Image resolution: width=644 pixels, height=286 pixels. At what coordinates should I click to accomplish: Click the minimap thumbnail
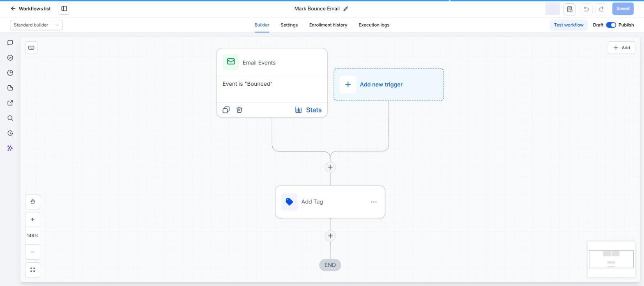(611, 259)
